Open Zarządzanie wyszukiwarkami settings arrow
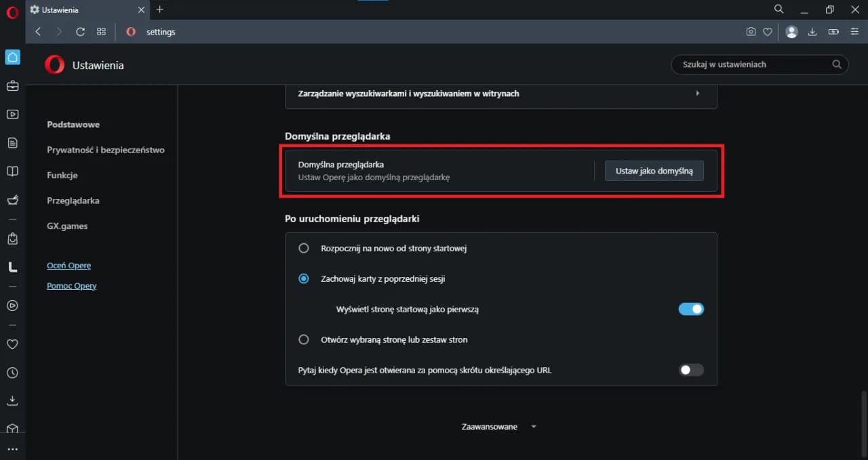Screen dimensions: 868x460 [x=698, y=93]
